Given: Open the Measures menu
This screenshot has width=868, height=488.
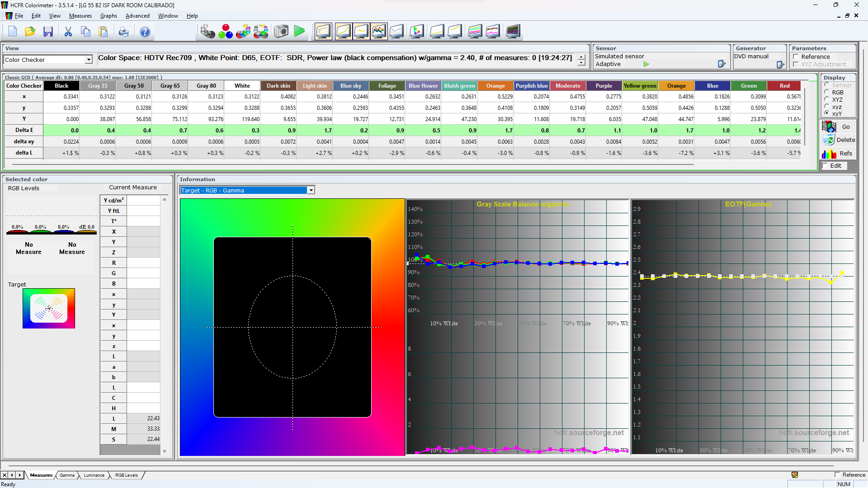Looking at the screenshot, I should pos(80,15).
